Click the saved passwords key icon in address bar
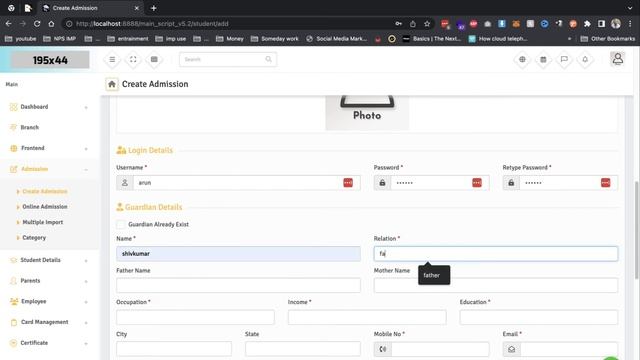 [398, 24]
